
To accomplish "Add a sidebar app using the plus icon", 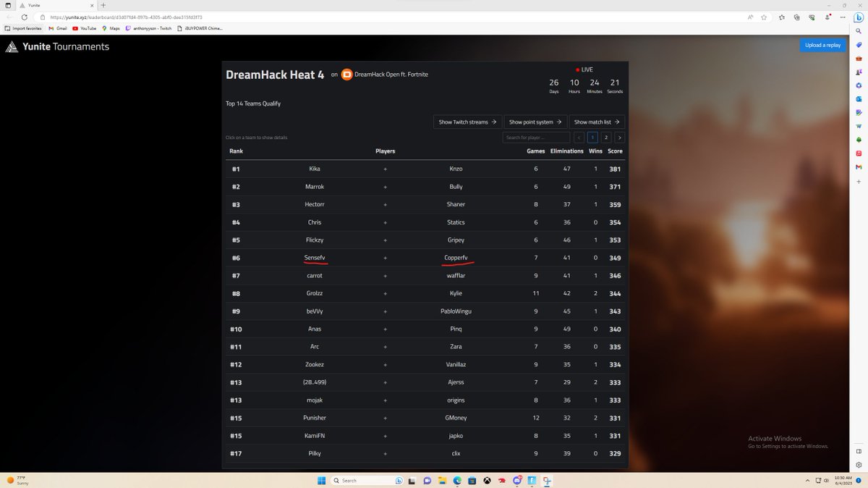I will (859, 181).
